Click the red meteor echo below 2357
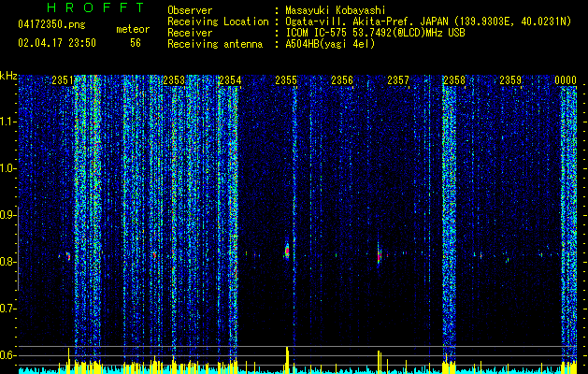Image resolution: width=588 pixels, height=374 pixels. [x=380, y=256]
